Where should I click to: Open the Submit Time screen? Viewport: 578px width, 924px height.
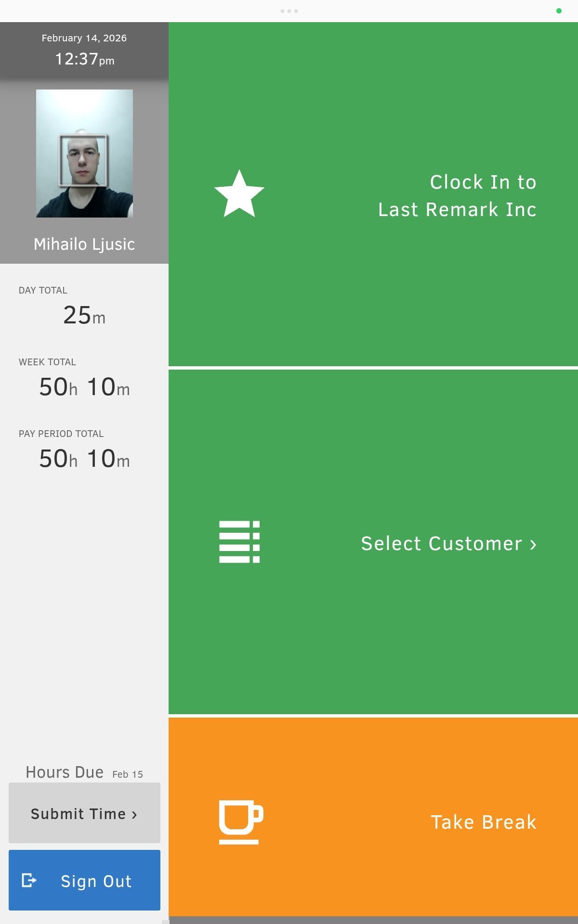(84, 813)
